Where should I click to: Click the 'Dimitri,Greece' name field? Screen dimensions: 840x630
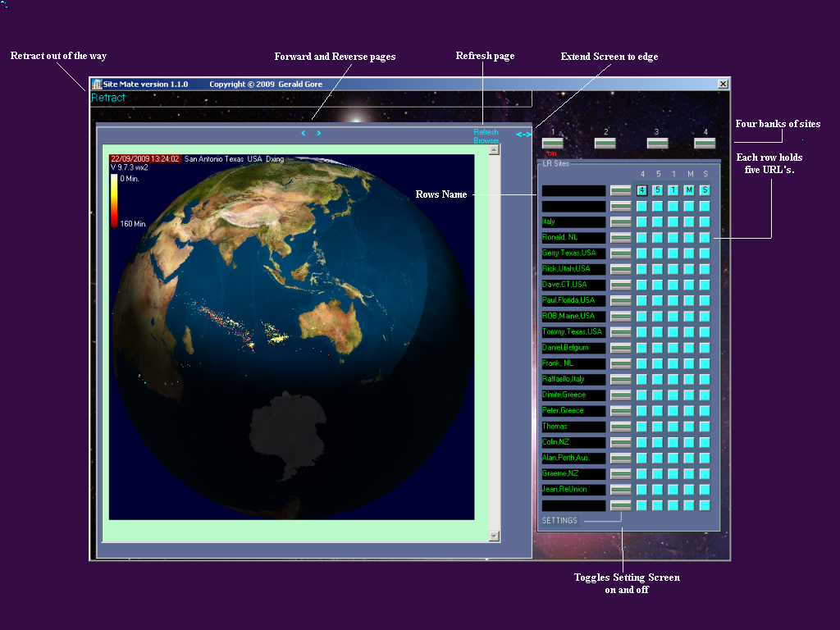[573, 395]
